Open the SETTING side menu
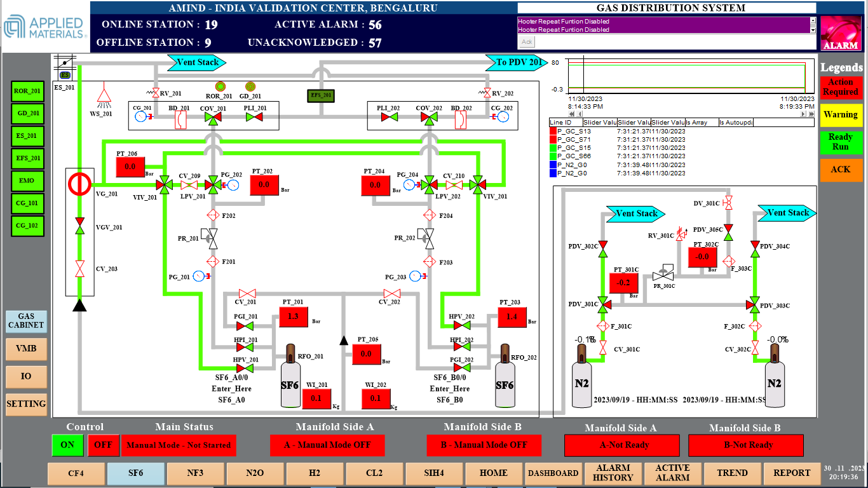Viewport: 868px width, 488px height. pos(27,404)
